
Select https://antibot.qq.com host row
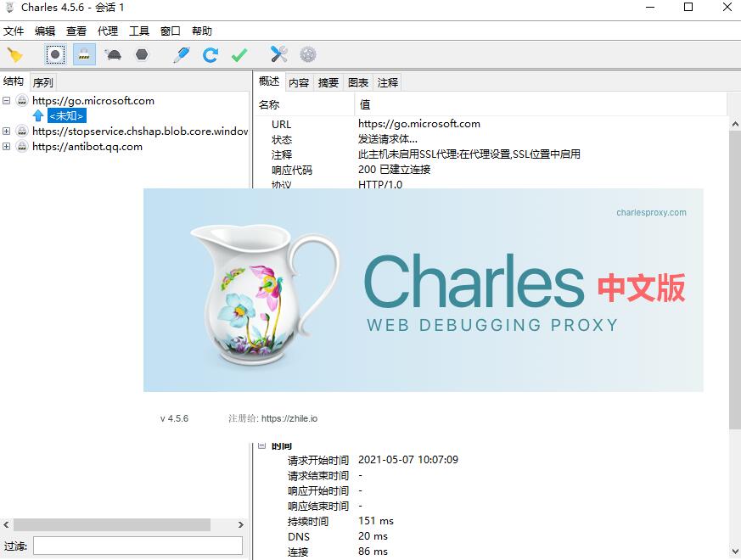click(x=87, y=147)
